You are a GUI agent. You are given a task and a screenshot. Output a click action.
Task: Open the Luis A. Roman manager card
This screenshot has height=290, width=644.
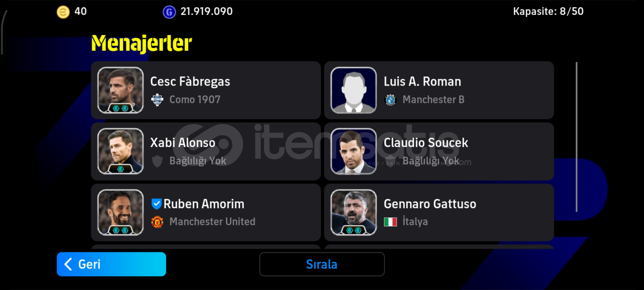click(x=439, y=90)
